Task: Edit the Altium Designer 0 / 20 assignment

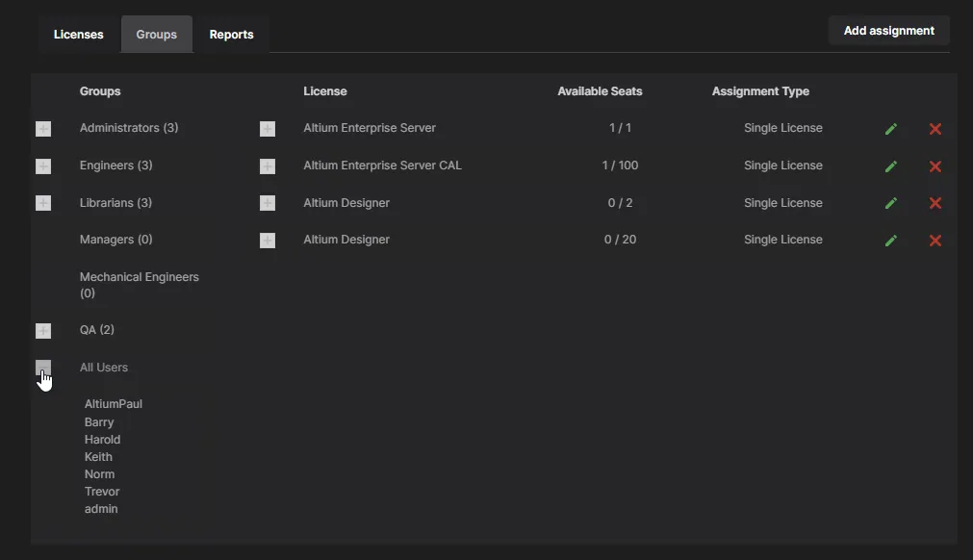Action: [x=891, y=241]
